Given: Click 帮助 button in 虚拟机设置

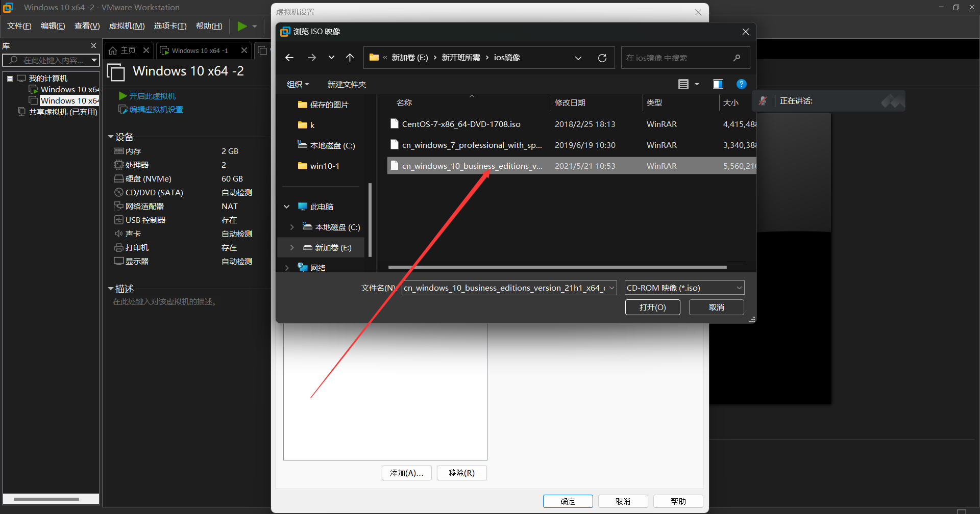Looking at the screenshot, I should [x=678, y=501].
